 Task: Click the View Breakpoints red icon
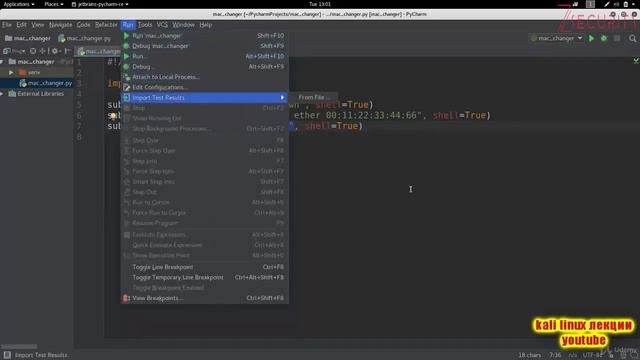tap(127, 298)
